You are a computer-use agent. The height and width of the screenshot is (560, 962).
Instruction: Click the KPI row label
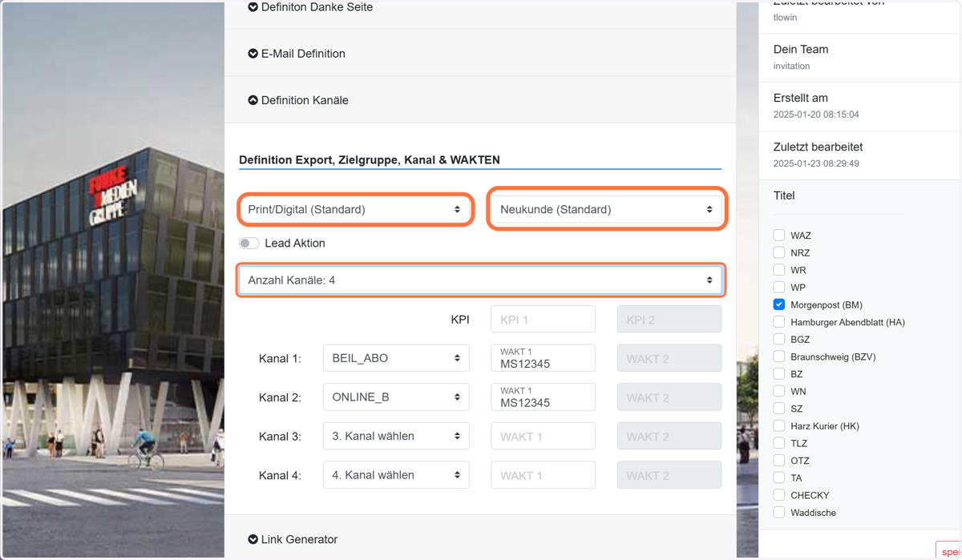(x=460, y=320)
